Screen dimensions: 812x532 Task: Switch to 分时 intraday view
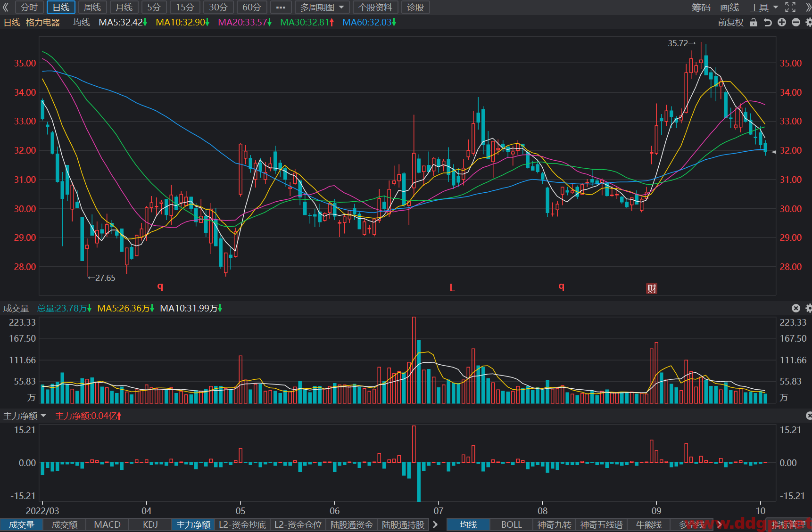[x=29, y=7]
